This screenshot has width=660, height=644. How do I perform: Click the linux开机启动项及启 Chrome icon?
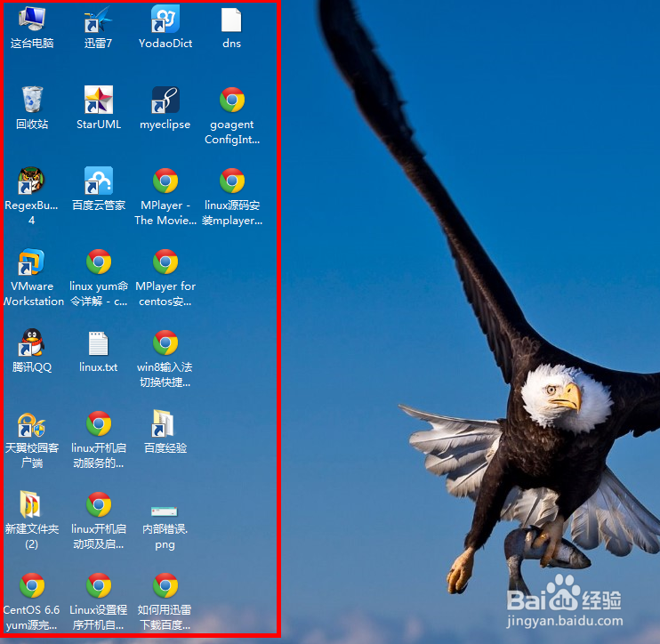point(99,504)
